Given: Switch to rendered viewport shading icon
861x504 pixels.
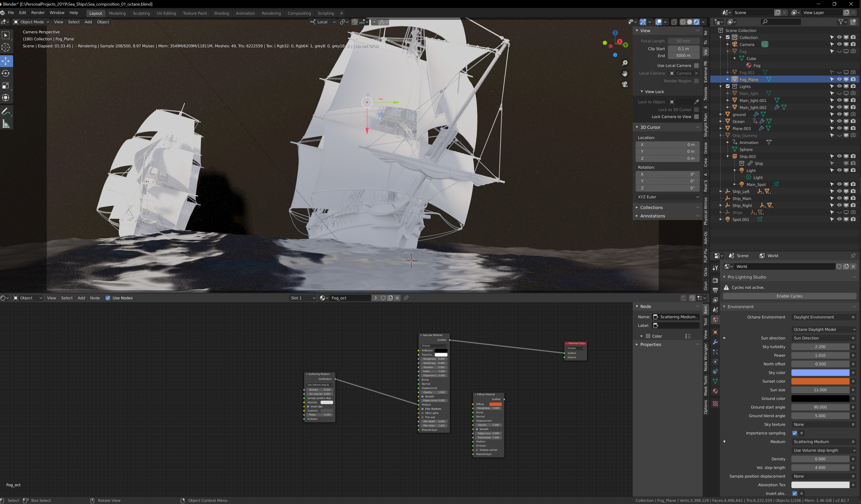Looking at the screenshot, I should pos(696,22).
